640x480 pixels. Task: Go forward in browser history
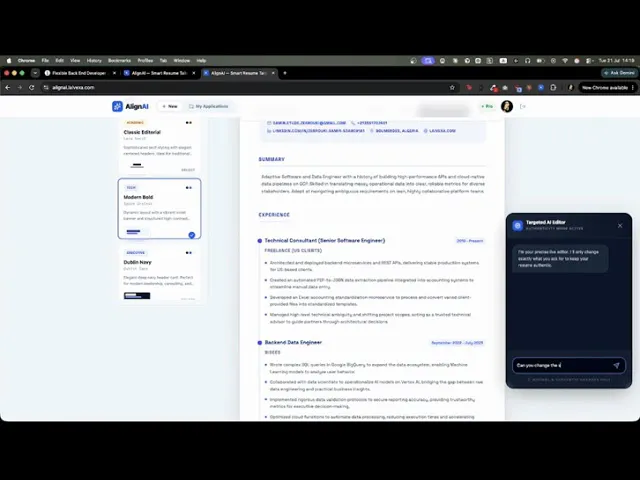20,87
